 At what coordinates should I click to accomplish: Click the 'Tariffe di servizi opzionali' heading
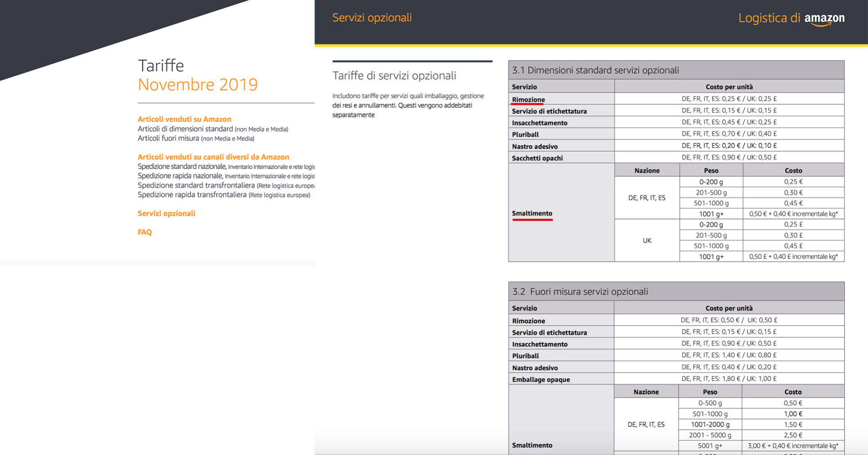[x=394, y=76]
